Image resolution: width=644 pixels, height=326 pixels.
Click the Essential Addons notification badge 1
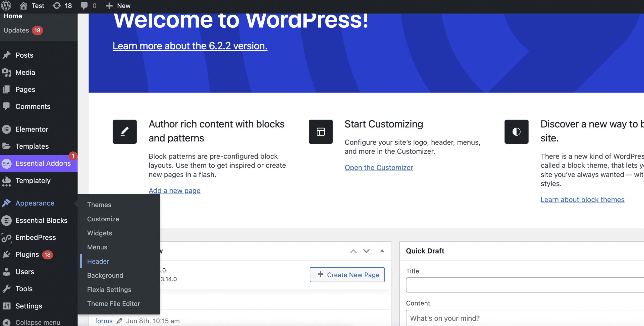(73, 156)
